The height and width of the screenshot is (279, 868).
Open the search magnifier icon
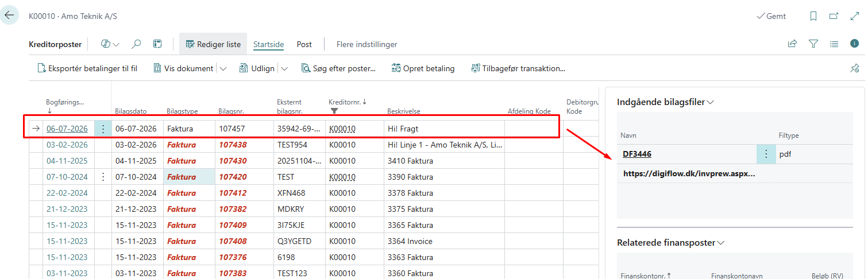[x=136, y=44]
